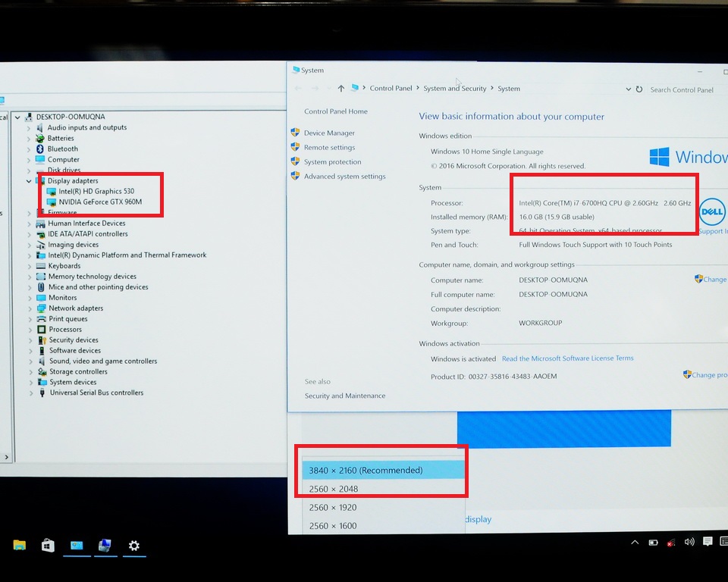Click the shield icon beside Advanced system settings

[x=295, y=176]
